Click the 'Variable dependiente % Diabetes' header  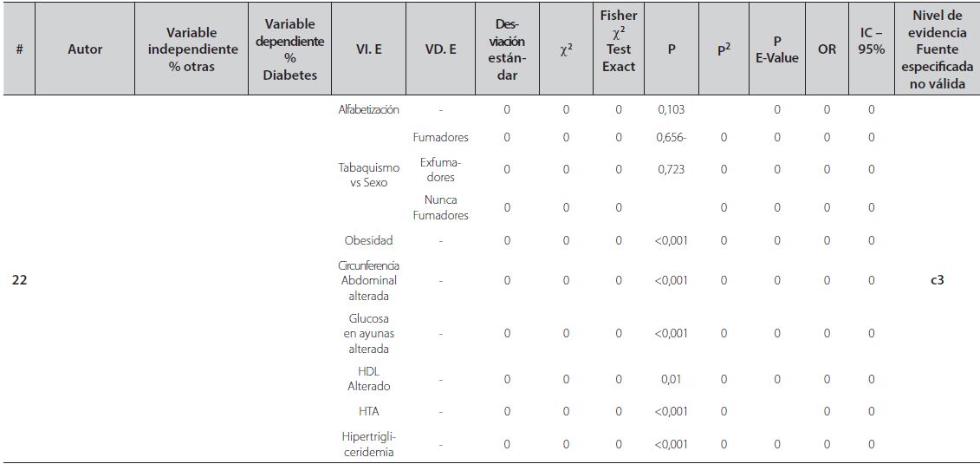coord(290,49)
